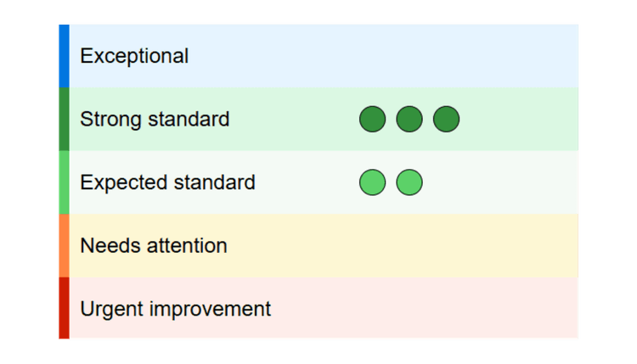Viewport: 637px width, 364px height.
Task: Select the Expected standard label text
Action: coord(167,182)
